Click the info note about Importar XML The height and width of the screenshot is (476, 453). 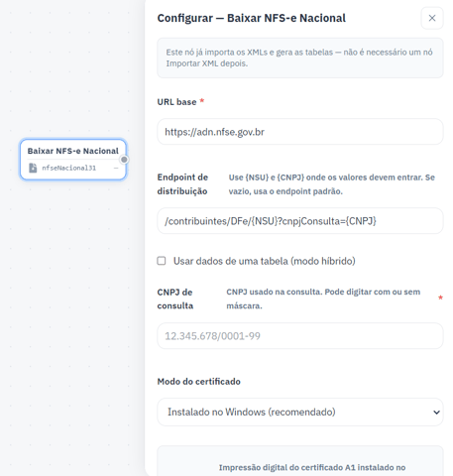coord(300,58)
